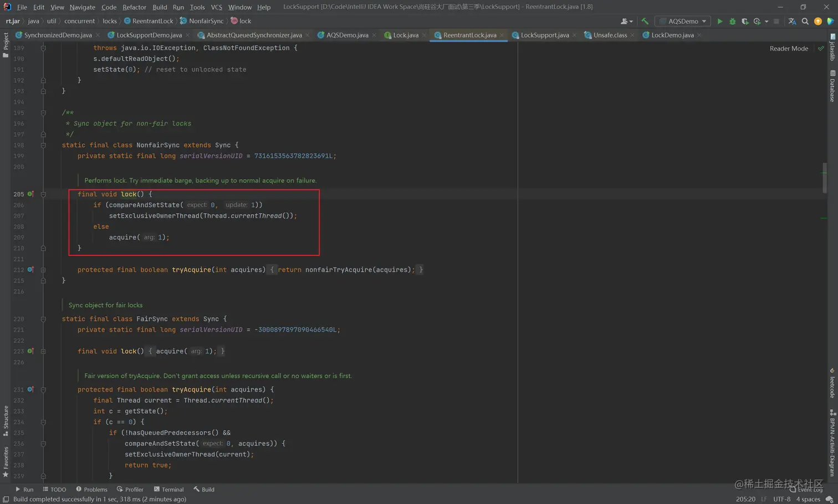Screen dimensions: 838x504
Task: Close the SynchronizedDemo.java tab
Action: [98, 35]
